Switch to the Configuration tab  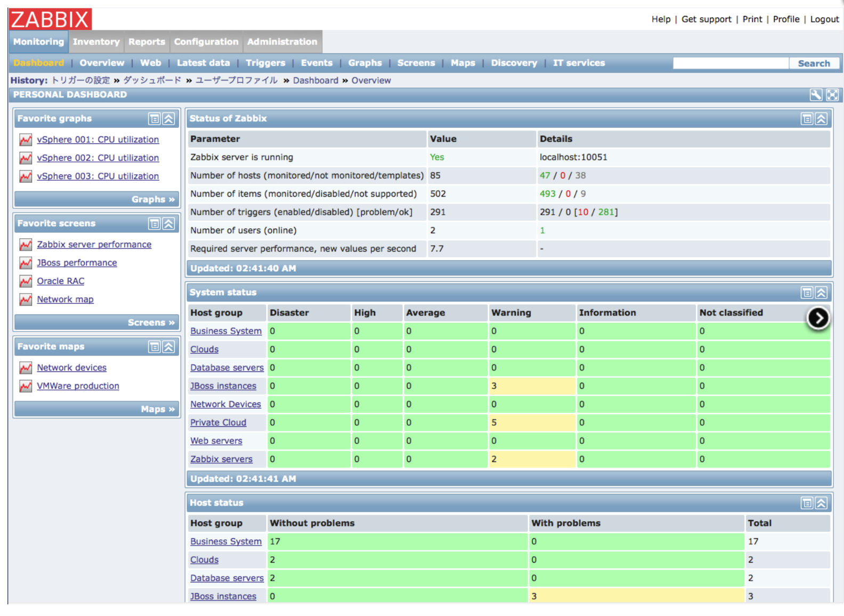[206, 42]
